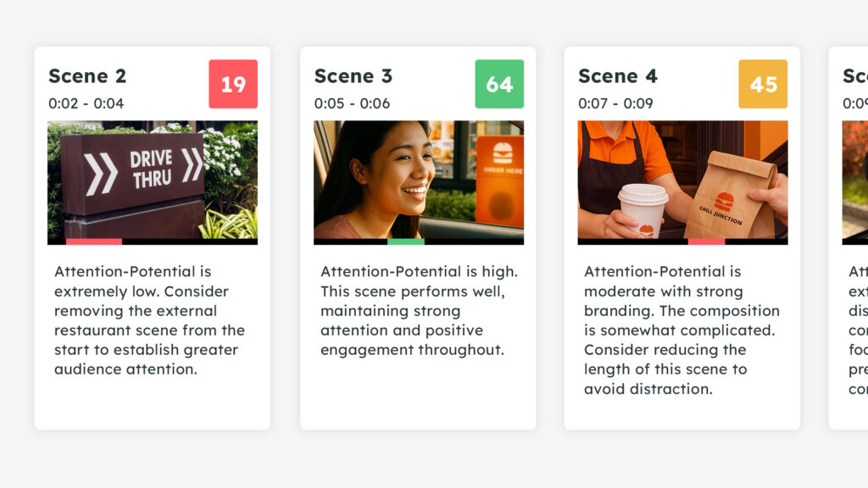This screenshot has height=488, width=868.
Task: Click the 0:07 - 0:09 timestamp
Action: coord(615,103)
